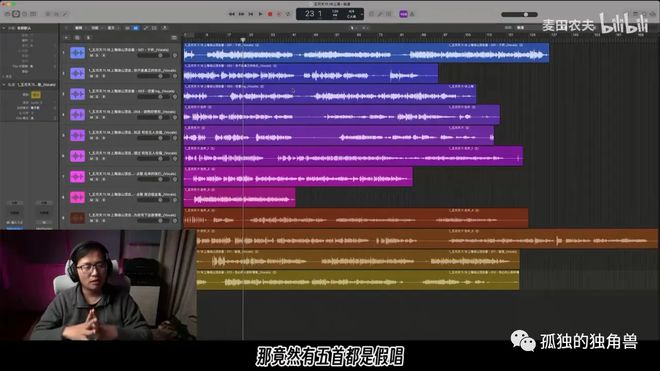Toggle the purple count-in 1234 button
660x371 pixels.
tap(403, 14)
